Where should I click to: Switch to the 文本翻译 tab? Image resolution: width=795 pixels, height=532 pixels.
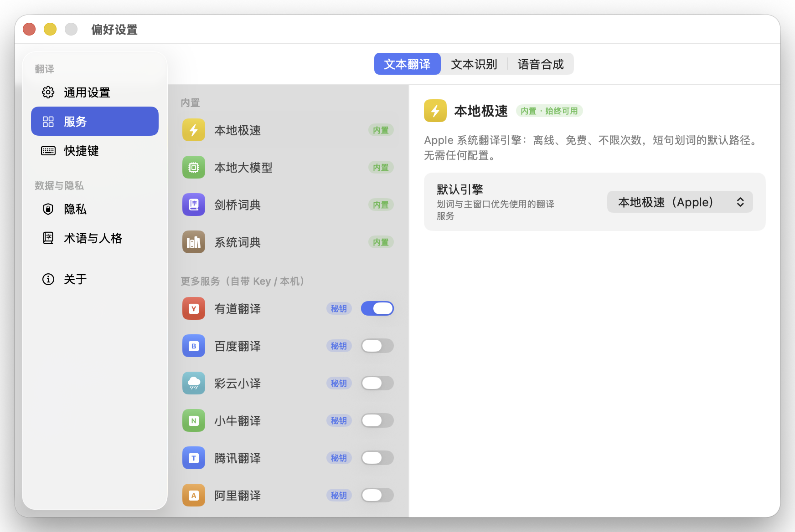407,64
